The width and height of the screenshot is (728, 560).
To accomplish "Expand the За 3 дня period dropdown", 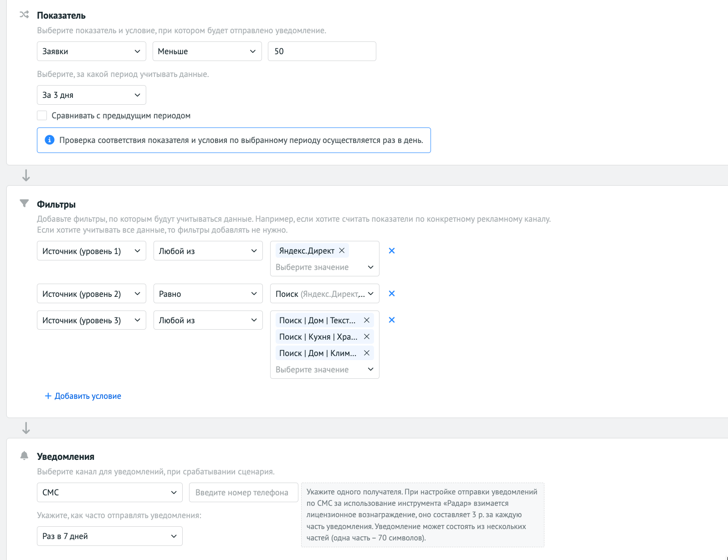I will [x=91, y=95].
